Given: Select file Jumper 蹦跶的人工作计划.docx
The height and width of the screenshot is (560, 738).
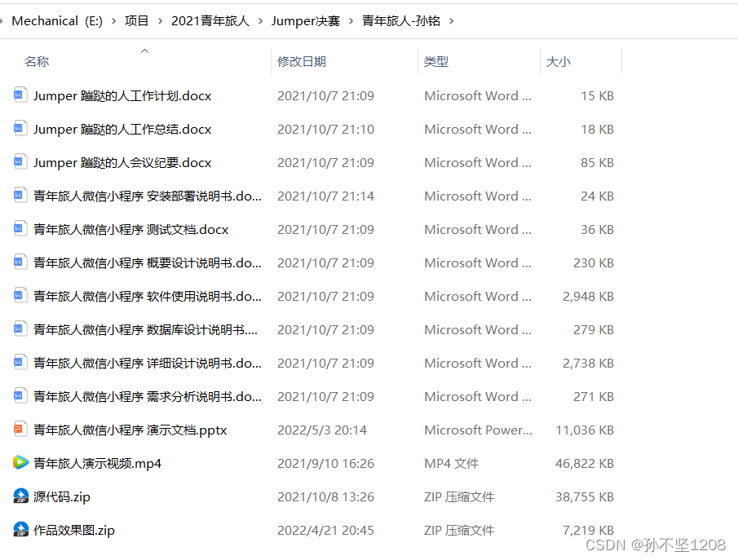Looking at the screenshot, I should pyautogui.click(x=122, y=96).
